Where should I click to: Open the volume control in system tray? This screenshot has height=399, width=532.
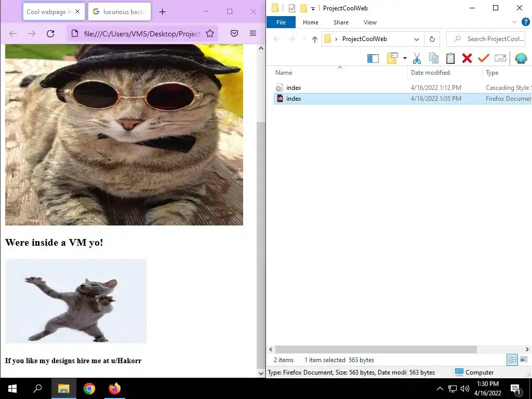(465, 389)
